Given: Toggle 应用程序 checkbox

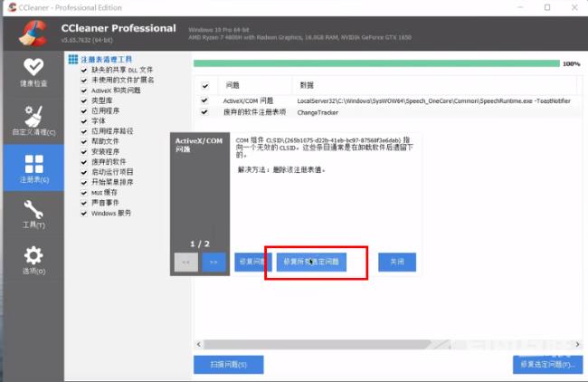Looking at the screenshot, I should point(84,110).
